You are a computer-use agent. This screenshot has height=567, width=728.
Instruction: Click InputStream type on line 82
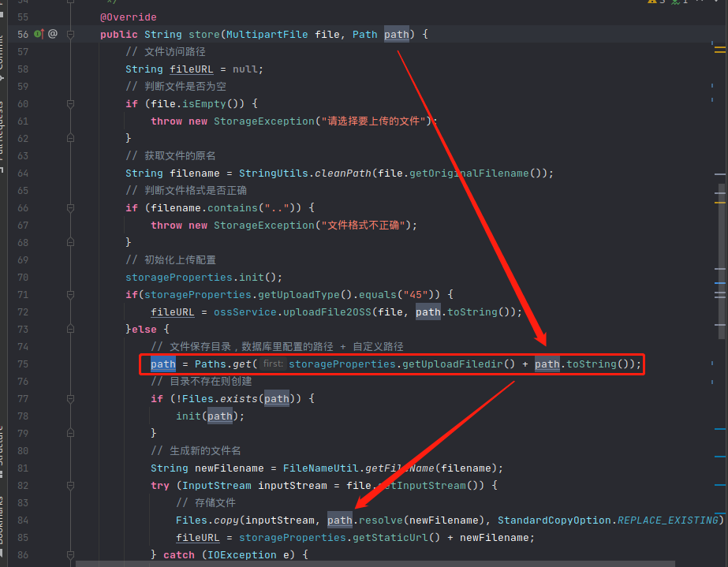click(216, 485)
